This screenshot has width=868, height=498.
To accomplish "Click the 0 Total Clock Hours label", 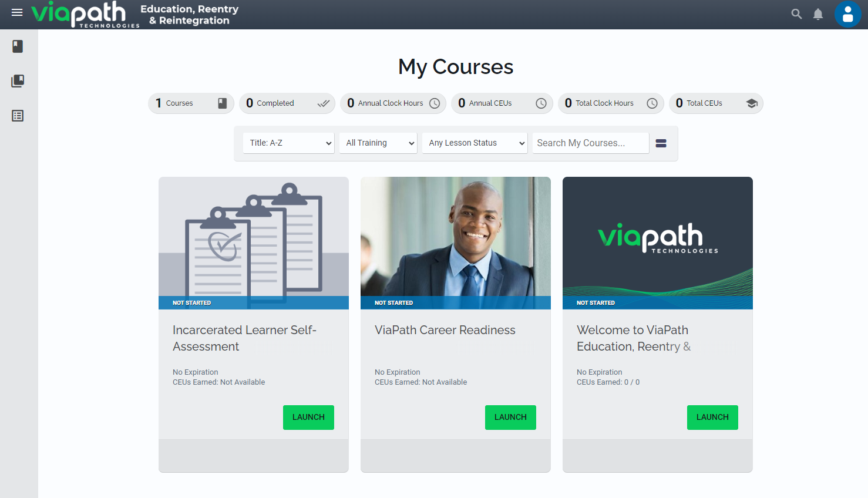I will (x=599, y=103).
